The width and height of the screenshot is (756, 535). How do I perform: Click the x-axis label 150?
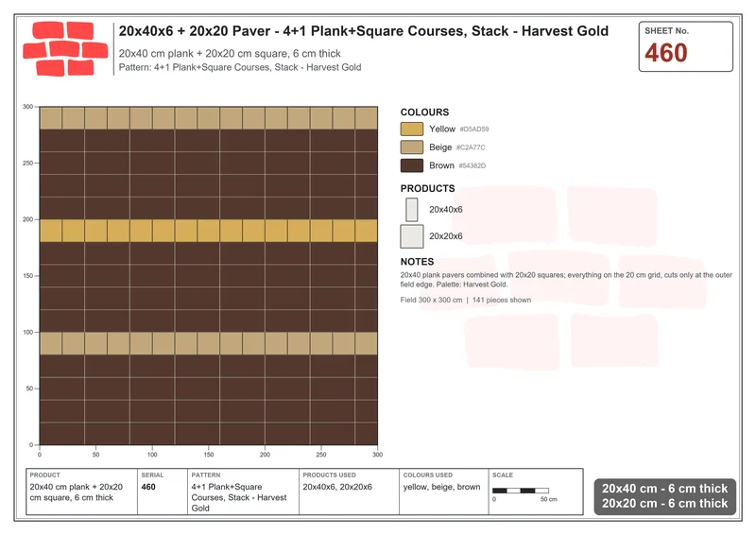[x=208, y=455]
